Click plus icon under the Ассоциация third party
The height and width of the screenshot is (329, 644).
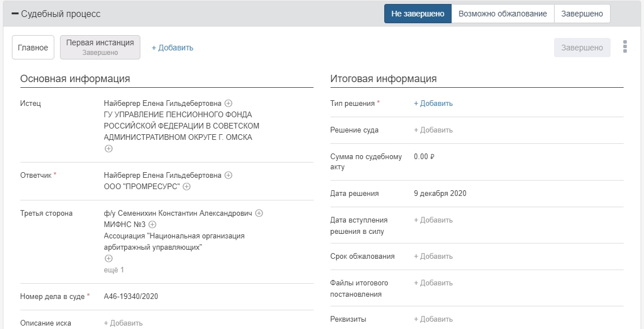tap(109, 258)
